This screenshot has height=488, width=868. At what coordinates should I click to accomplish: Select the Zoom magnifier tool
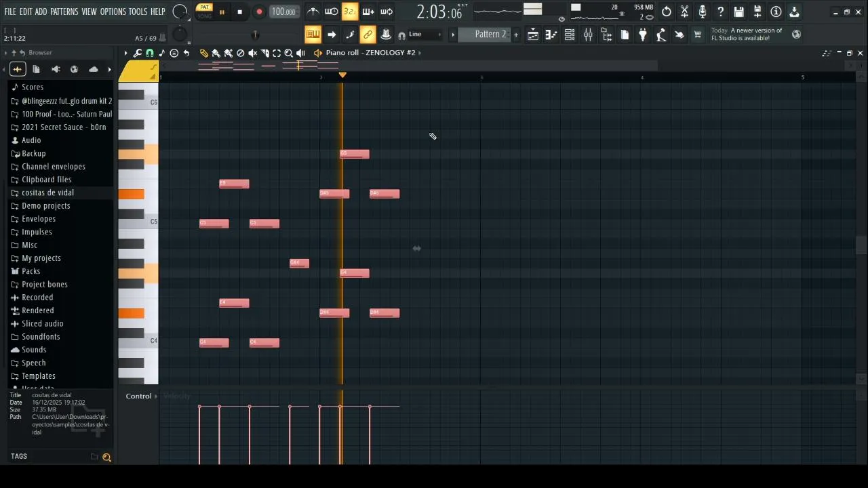289,53
